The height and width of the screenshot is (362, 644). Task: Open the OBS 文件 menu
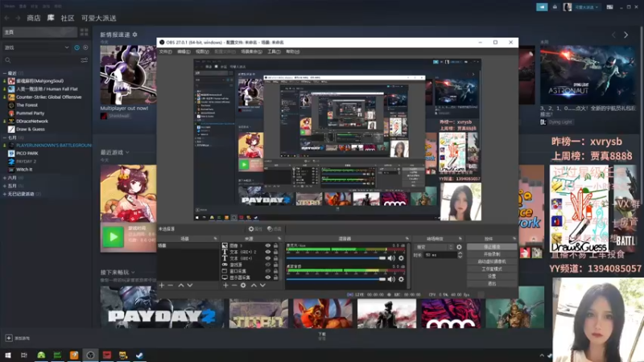pos(165,51)
